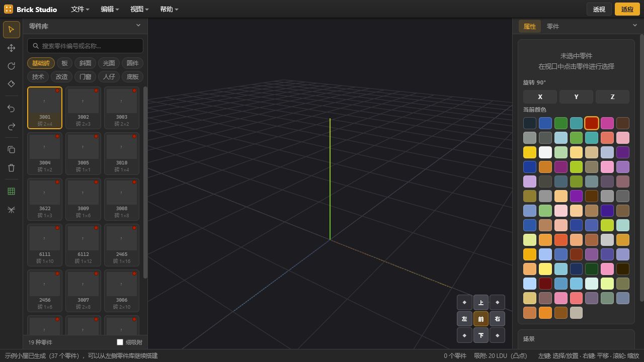Viewport: 644px width, 362px height.
Task: Select part 3003 砖 2×2 thumbnail
Action: pos(122,108)
